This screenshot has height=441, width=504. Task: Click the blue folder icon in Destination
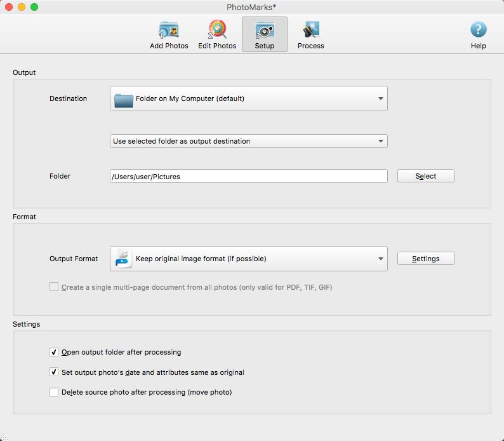click(123, 100)
